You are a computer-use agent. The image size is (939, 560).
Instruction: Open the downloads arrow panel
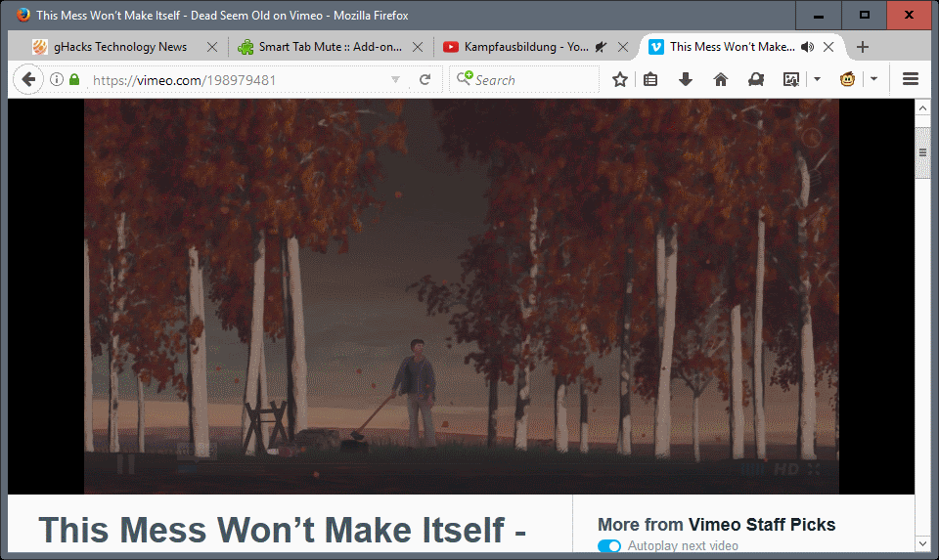pyautogui.click(x=685, y=79)
